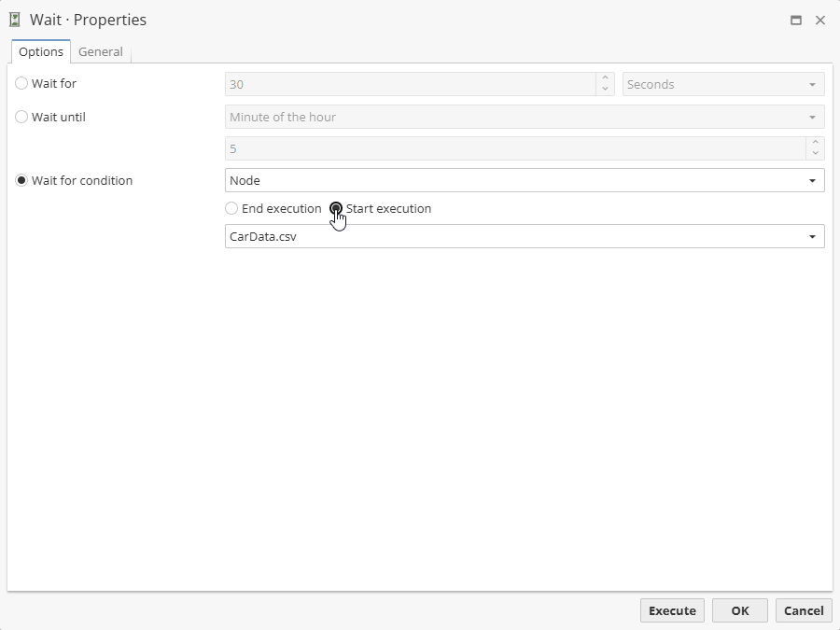Decrease the minute value with down arrow
This screenshot has height=630, width=840.
click(816, 153)
